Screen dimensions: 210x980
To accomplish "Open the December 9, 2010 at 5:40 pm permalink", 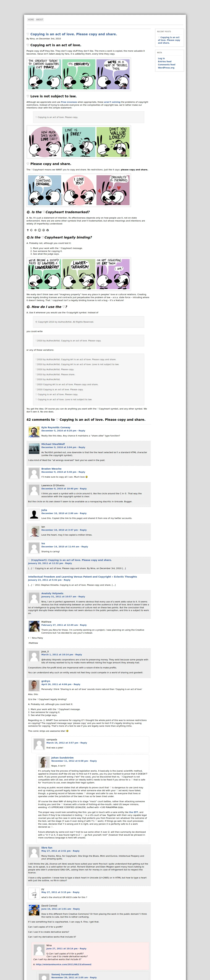I will point(59,472).
